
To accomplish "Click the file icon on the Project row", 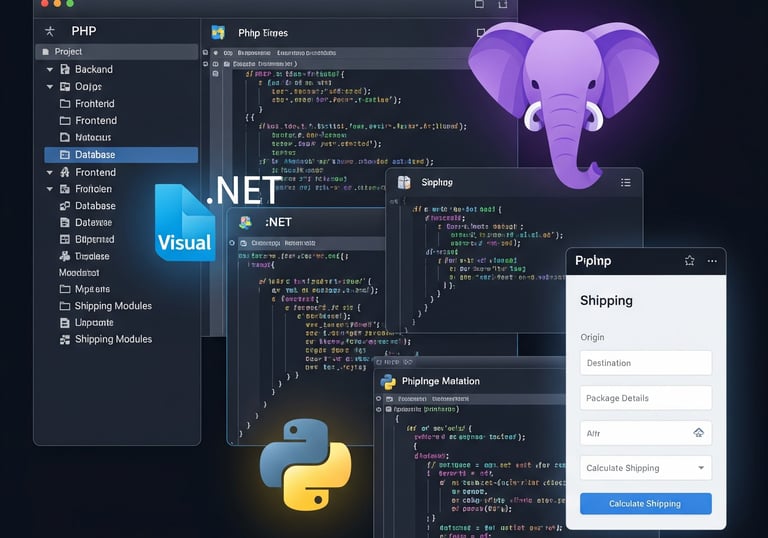I will tap(46, 52).
